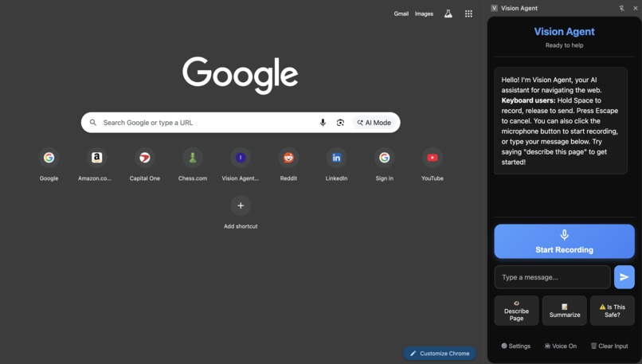Click Clear Input button
Image resolution: width=642 pixels, height=364 pixels.
(609, 346)
